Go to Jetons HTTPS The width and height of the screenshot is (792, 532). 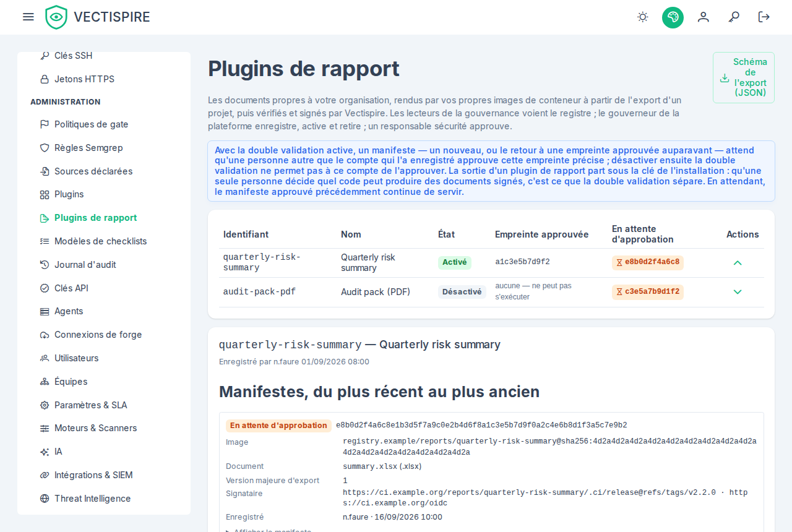[84, 79]
